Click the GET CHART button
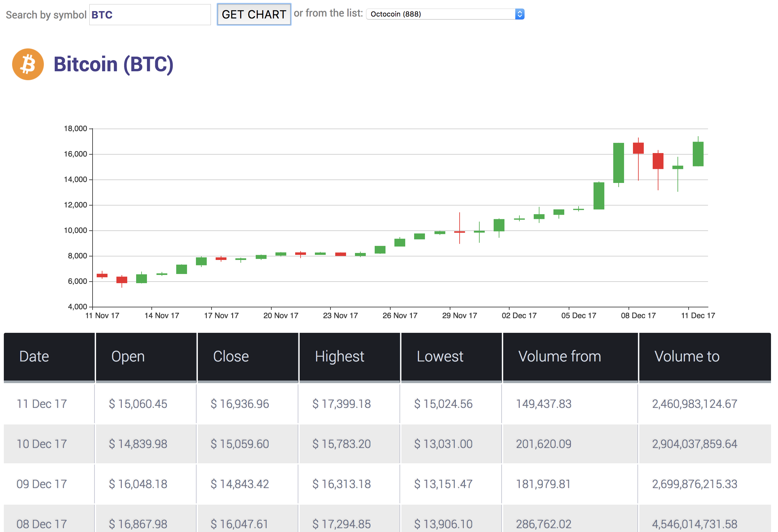The width and height of the screenshot is (778, 532). [x=254, y=14]
